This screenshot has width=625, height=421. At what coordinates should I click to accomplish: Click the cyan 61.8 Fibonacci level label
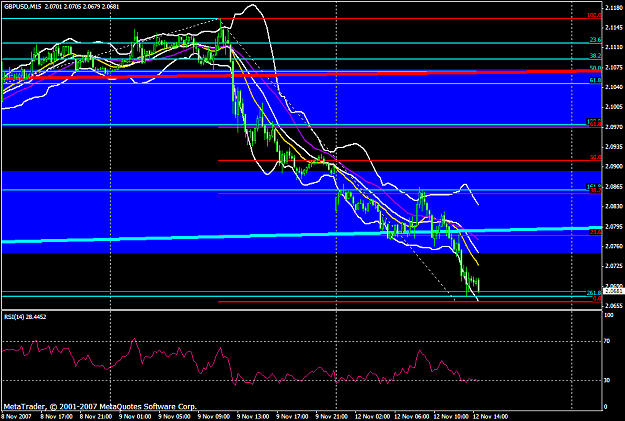595,81
